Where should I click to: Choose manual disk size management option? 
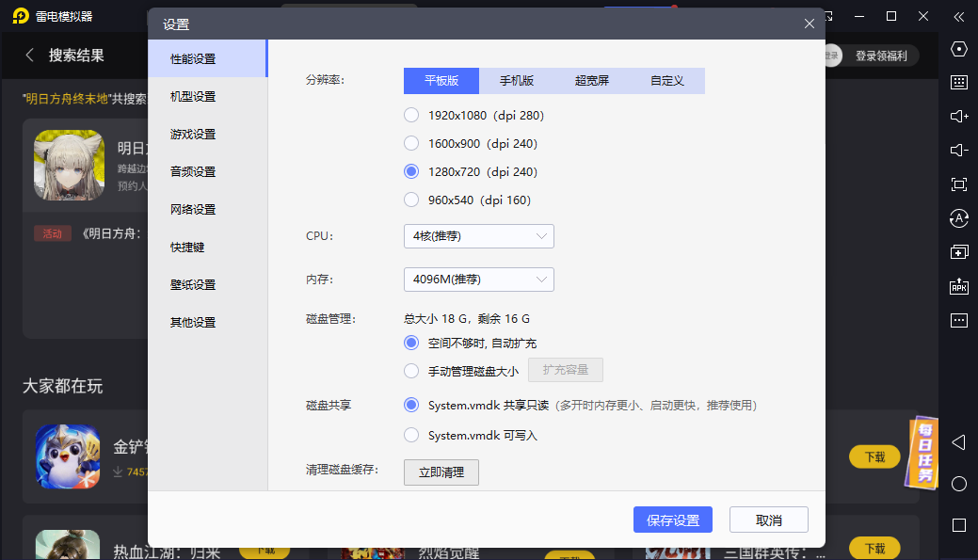[x=411, y=371]
